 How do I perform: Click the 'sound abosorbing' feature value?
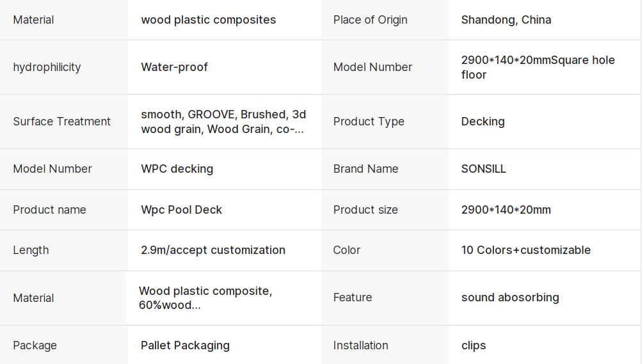coord(510,297)
